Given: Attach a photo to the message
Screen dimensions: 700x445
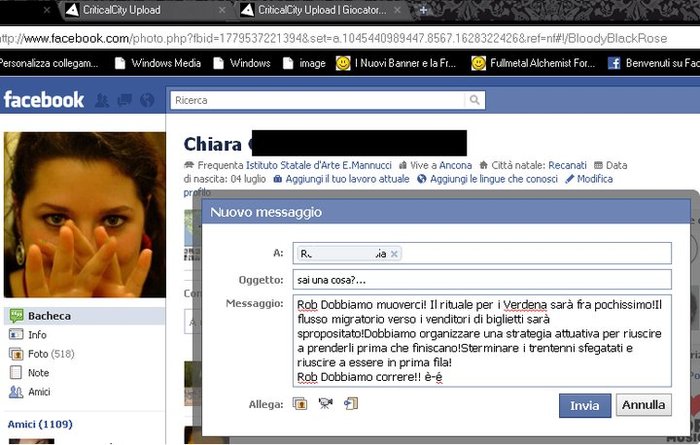Looking at the screenshot, I should coord(300,404).
